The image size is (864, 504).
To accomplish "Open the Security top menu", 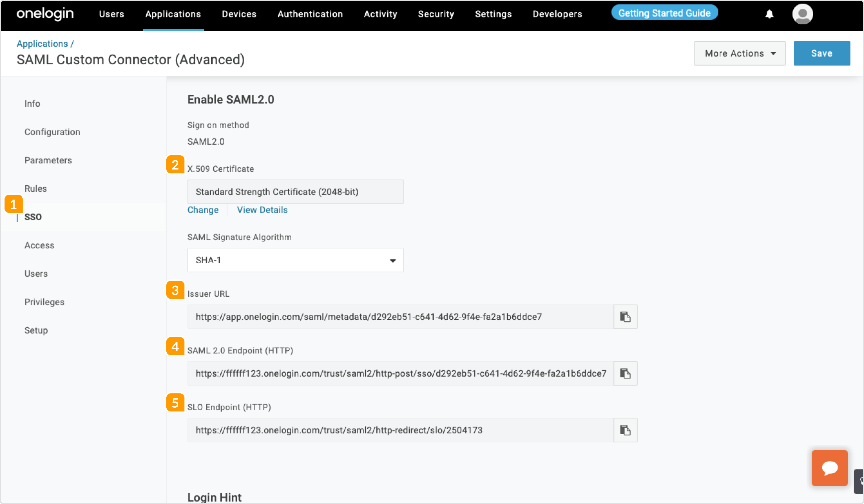I will click(x=436, y=14).
